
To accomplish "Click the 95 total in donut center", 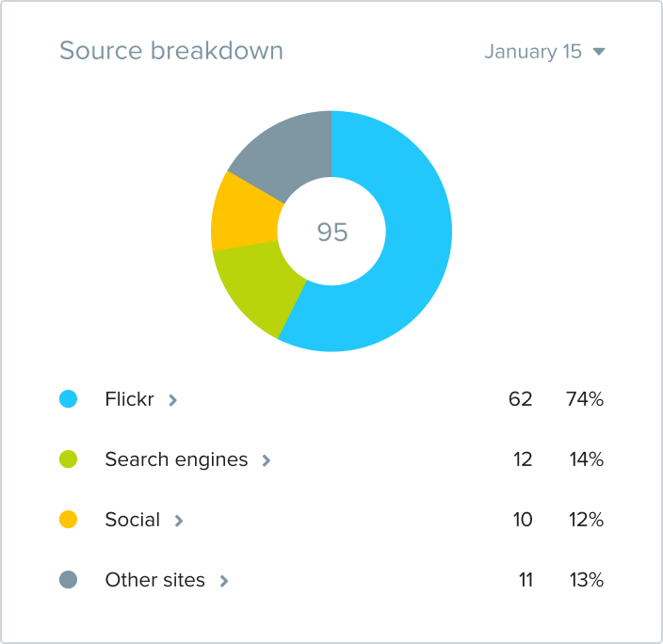I will point(331,232).
